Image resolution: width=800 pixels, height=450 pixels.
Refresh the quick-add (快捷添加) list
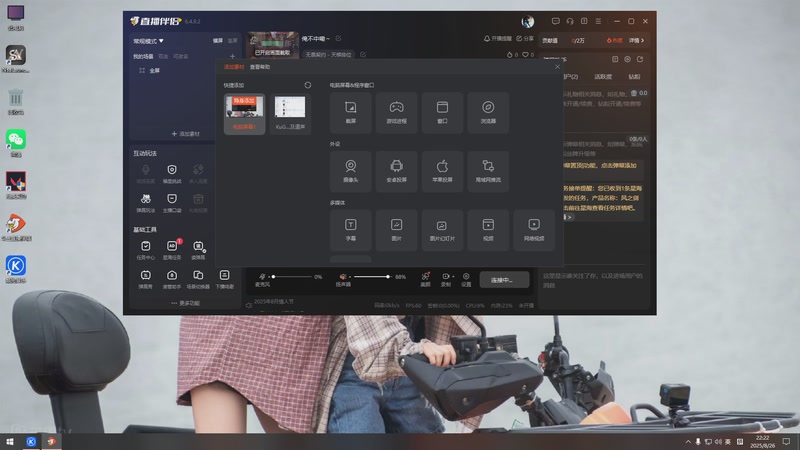308,85
